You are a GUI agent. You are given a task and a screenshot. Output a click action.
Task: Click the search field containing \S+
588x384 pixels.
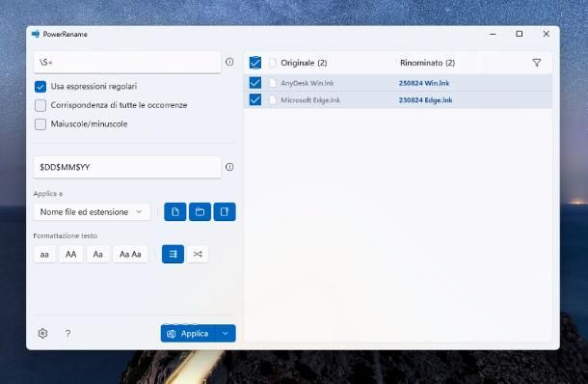pyautogui.click(x=127, y=63)
